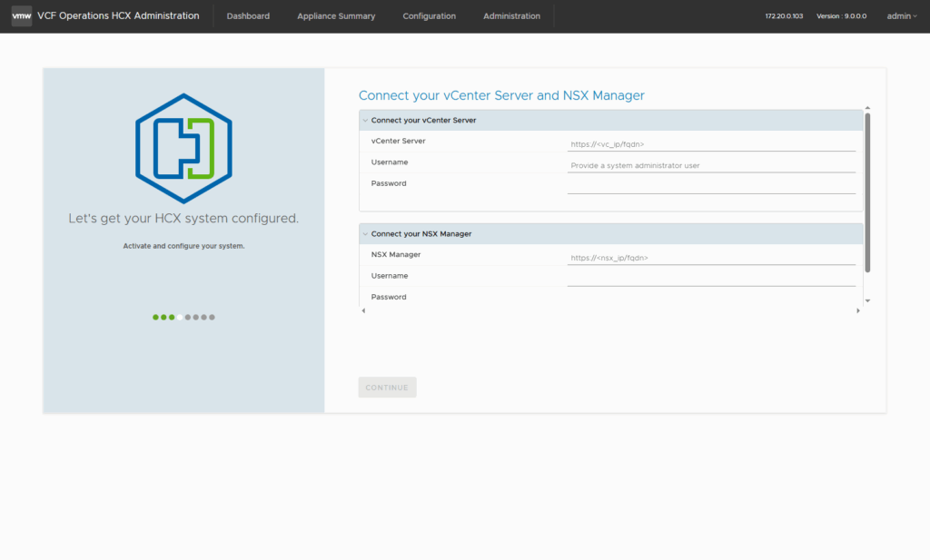Screen dimensions: 930x560
Task: Open the Configuration menu
Action: point(429,16)
